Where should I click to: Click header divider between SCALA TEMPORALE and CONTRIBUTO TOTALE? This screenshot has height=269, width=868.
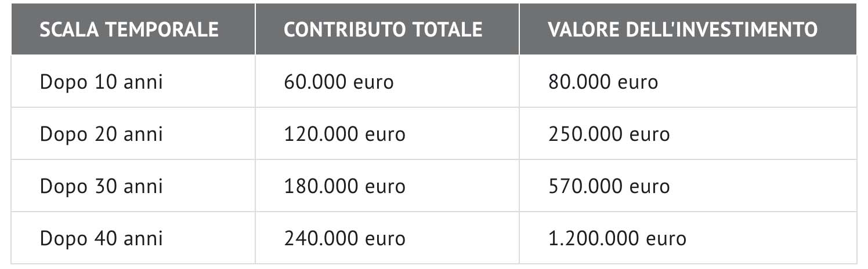point(255,30)
